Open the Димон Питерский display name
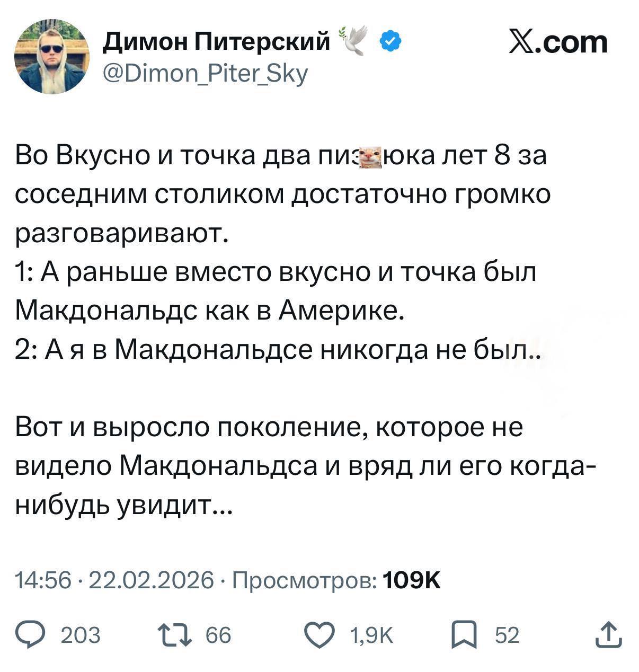Viewport: 639px width, 672px height. [x=216, y=41]
